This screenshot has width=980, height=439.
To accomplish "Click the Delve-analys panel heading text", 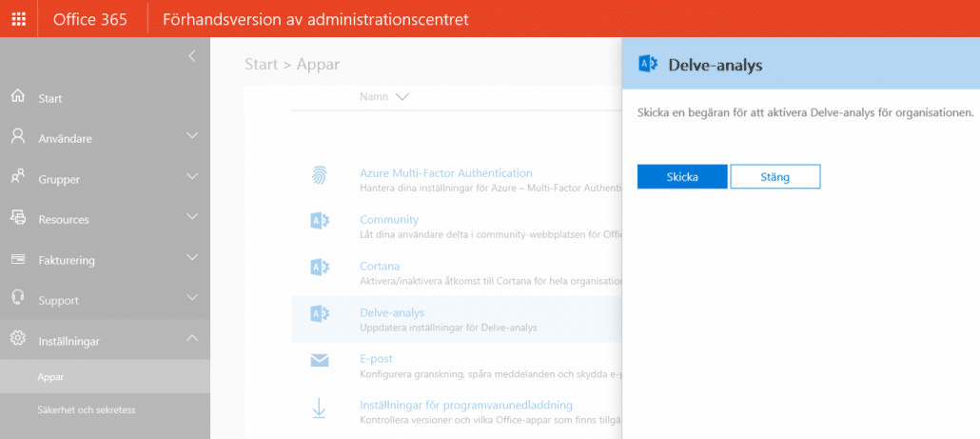I will [715, 65].
